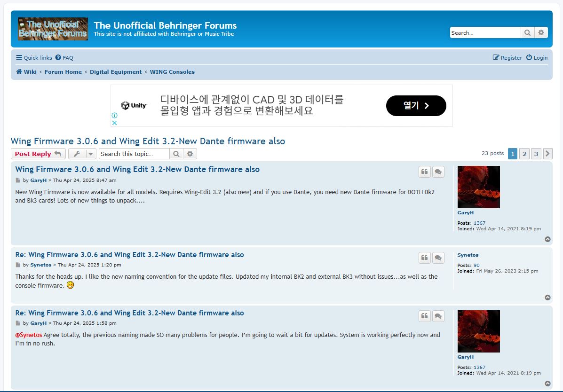Open advanced search via the gear icon
Image resolution: width=563 pixels, height=392 pixels.
pyautogui.click(x=541, y=32)
